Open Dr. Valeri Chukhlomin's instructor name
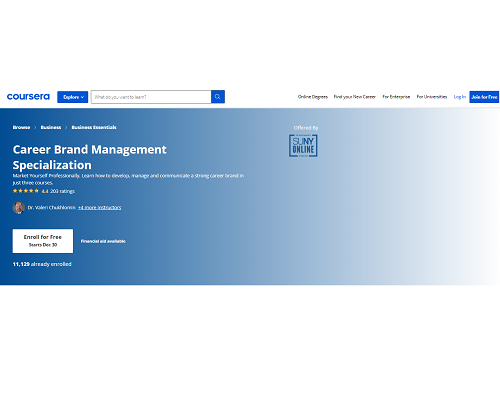This screenshot has width=500, height=400. coord(52,207)
